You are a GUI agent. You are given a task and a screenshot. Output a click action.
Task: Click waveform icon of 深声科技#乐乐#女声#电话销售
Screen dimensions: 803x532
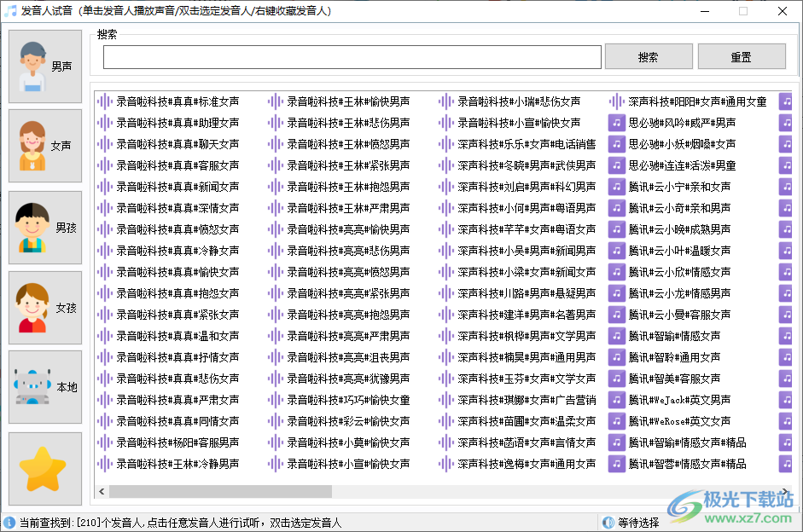[x=446, y=144]
